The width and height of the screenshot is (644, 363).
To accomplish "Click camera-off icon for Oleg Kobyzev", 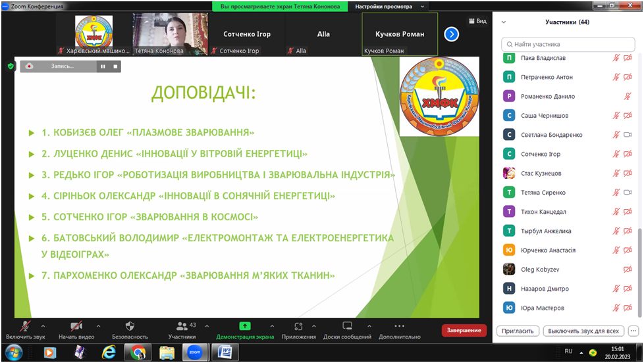I will coord(628,270).
